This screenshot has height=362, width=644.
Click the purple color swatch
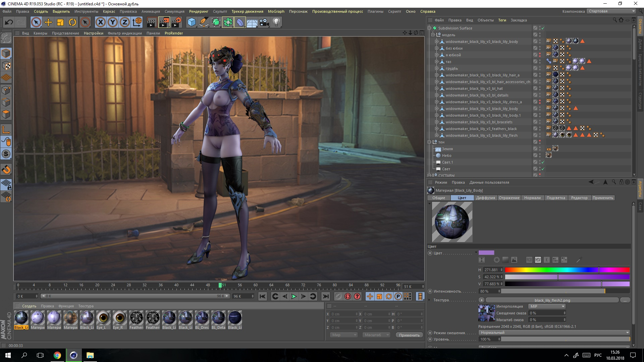click(486, 253)
